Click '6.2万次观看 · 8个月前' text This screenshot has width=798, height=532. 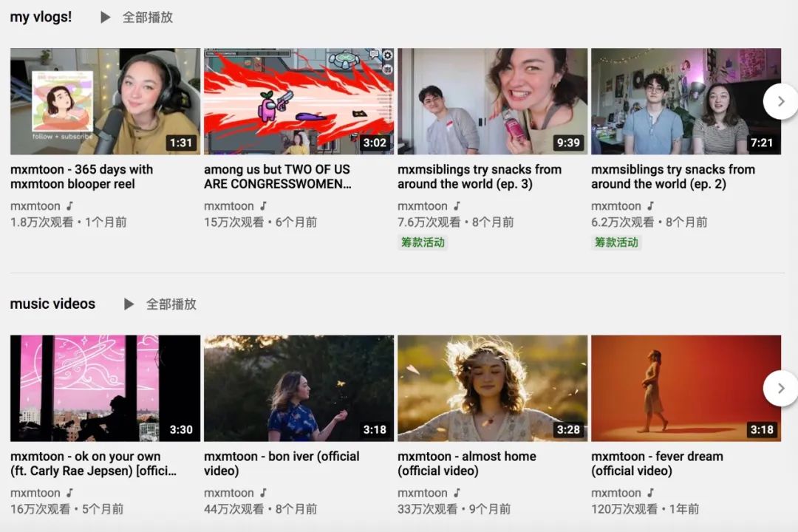click(x=649, y=222)
